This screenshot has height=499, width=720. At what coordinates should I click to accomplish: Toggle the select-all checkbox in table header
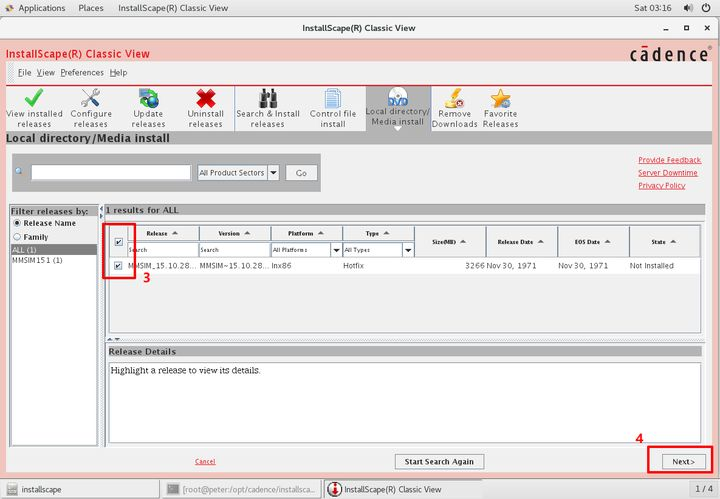[x=118, y=241]
